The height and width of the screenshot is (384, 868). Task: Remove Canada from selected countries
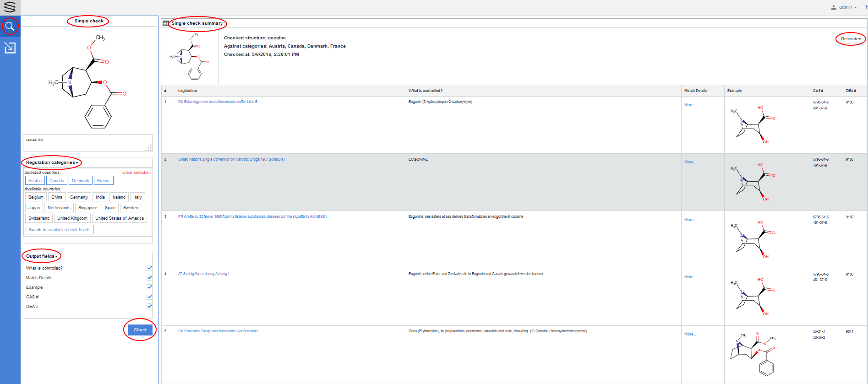tap(57, 180)
